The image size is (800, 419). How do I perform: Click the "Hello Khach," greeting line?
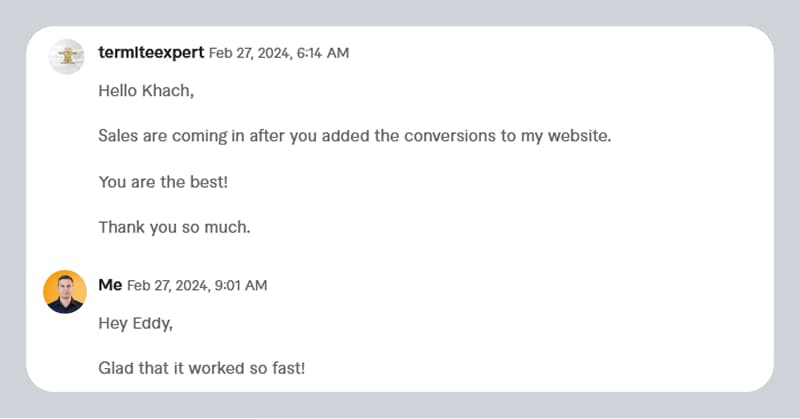point(146,90)
